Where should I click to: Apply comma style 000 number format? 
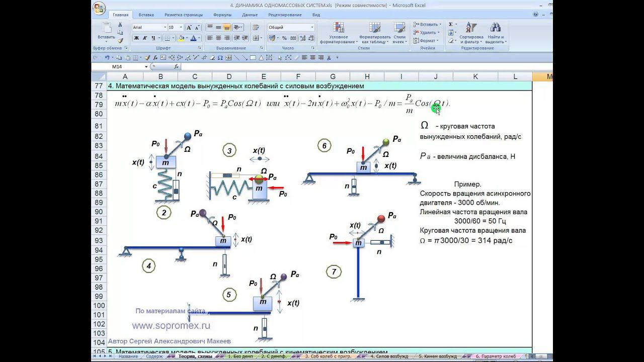[292, 38]
